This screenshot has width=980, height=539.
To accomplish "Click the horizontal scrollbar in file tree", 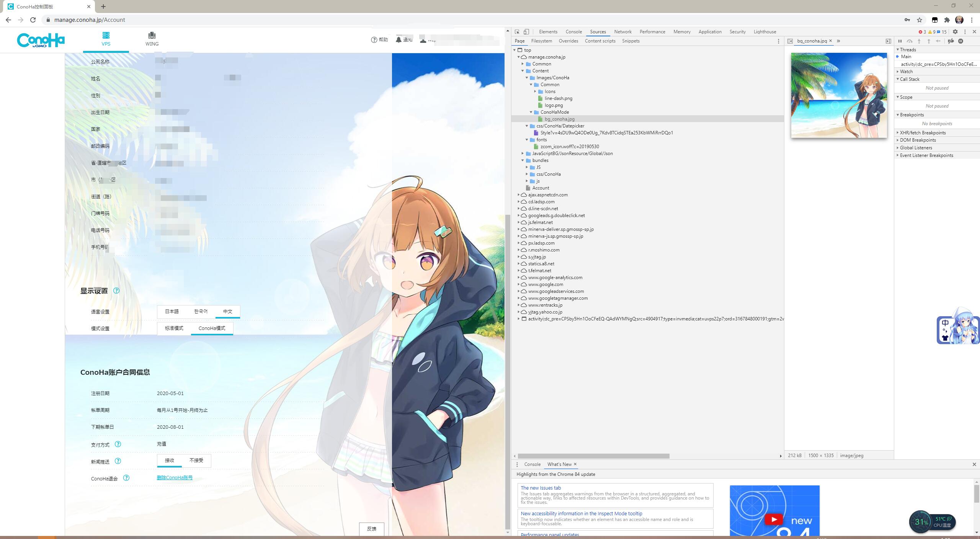I will [593, 456].
